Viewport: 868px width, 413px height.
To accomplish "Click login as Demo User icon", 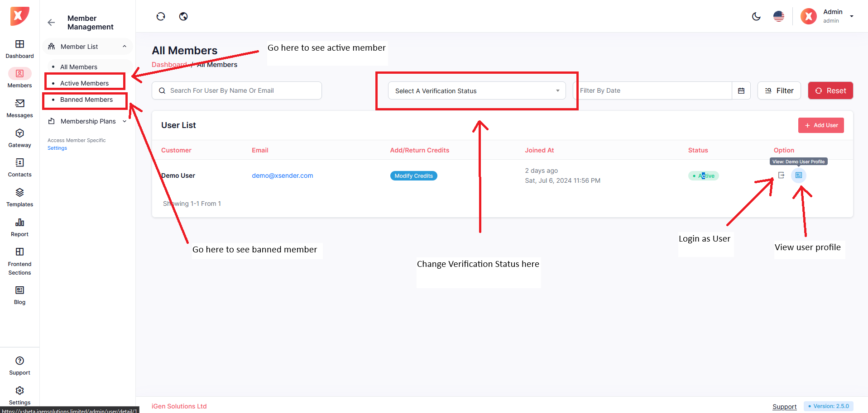I will click(781, 175).
